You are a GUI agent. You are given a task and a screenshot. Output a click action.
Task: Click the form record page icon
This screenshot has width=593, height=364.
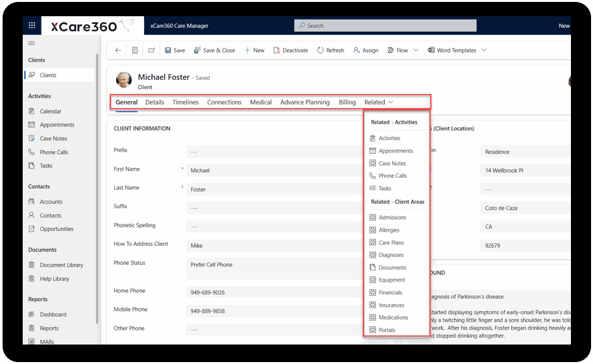(x=135, y=51)
